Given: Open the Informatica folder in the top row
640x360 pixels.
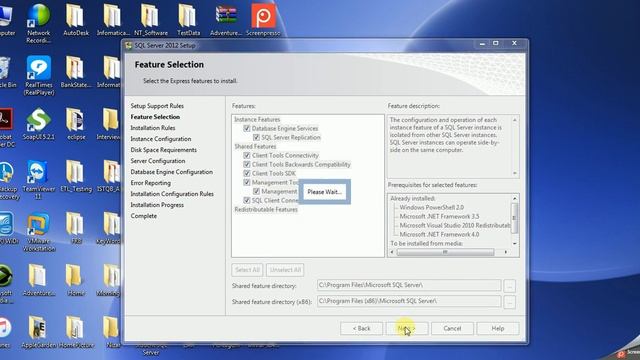Looking at the screenshot, I should pos(113,20).
